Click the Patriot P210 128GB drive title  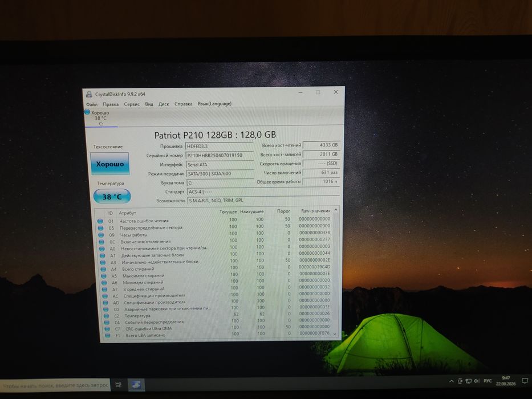215,135
